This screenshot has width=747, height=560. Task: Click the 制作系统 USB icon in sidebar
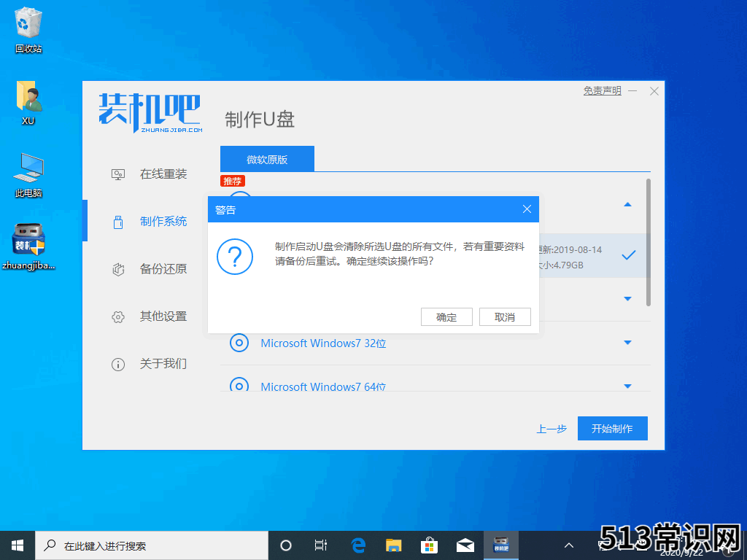pyautogui.click(x=118, y=222)
